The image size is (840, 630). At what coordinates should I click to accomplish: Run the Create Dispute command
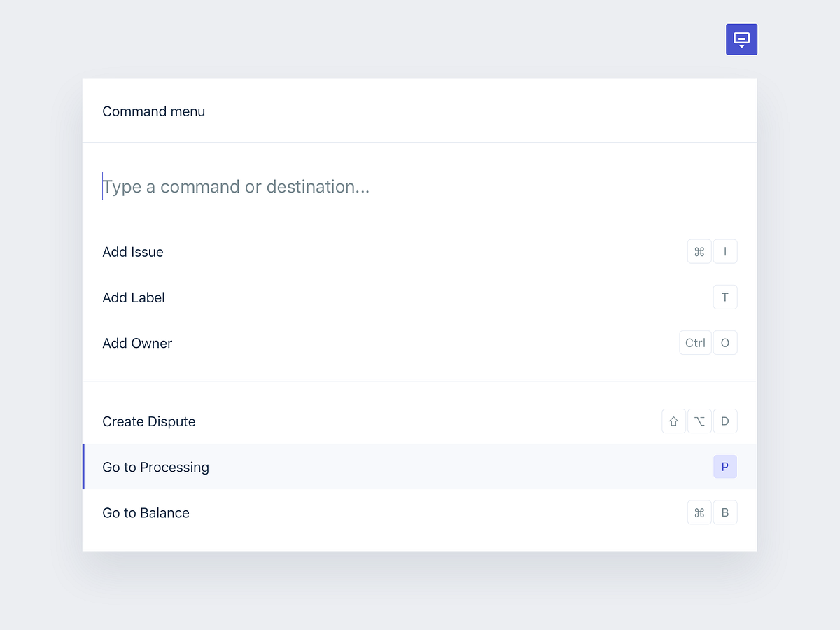420,421
